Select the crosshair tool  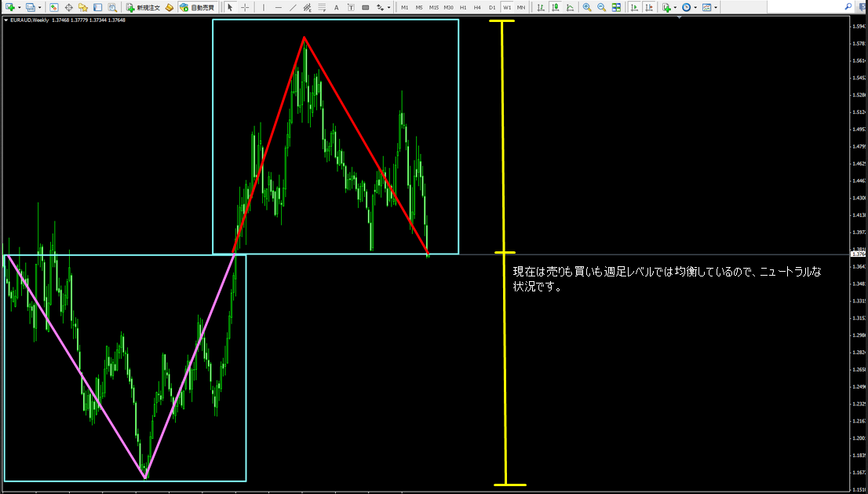click(245, 7)
